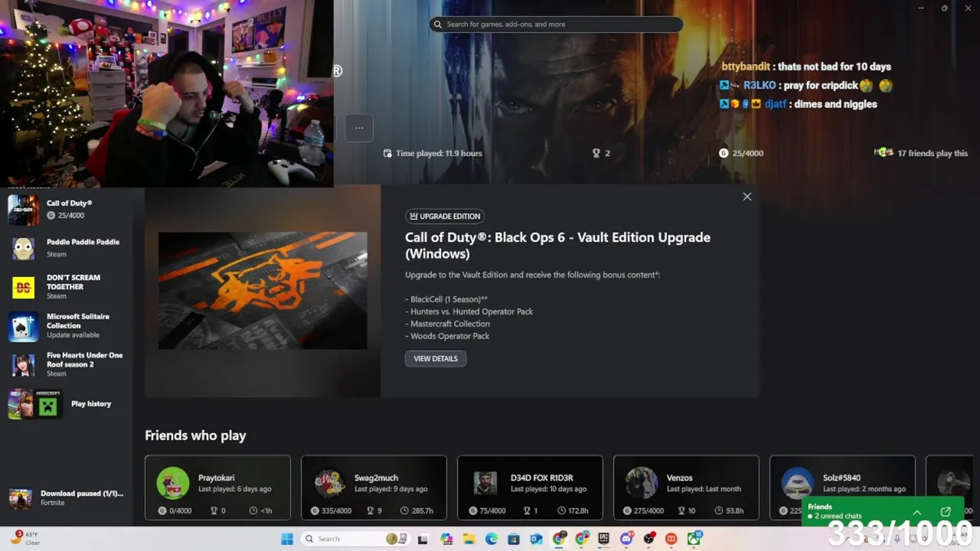
Task: Open the Windows Start menu
Action: [287, 539]
